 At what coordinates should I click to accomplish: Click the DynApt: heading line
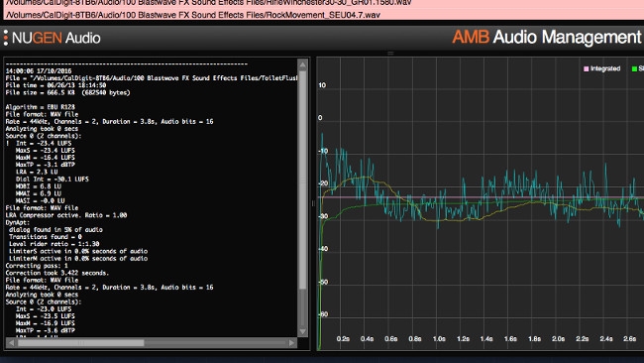18,222
